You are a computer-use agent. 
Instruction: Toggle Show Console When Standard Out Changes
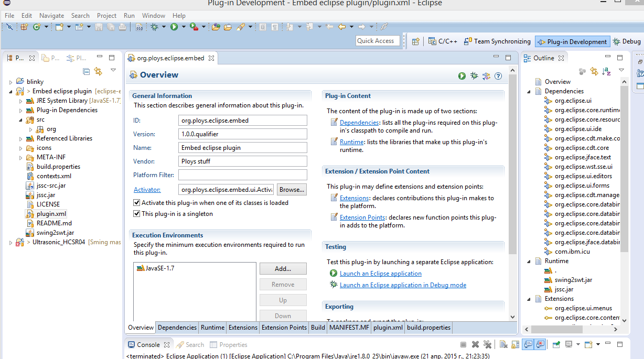528,344
